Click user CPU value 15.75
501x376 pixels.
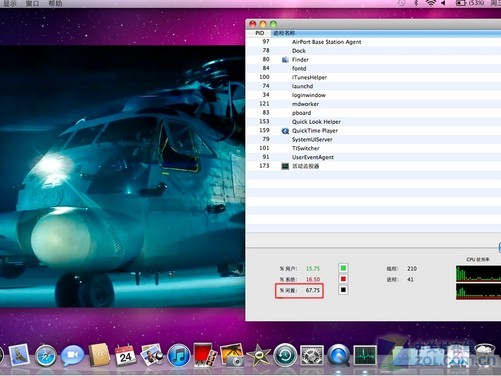(x=313, y=268)
